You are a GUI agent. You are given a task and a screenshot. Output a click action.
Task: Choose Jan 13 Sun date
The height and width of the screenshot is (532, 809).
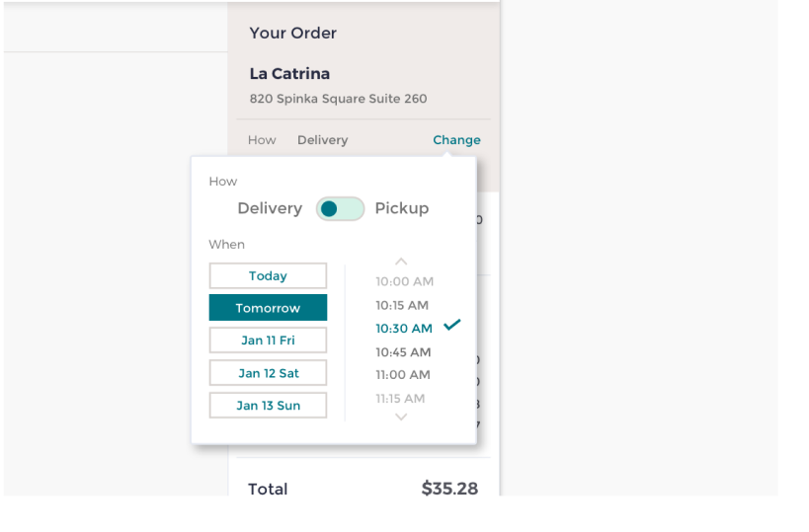[x=268, y=406]
